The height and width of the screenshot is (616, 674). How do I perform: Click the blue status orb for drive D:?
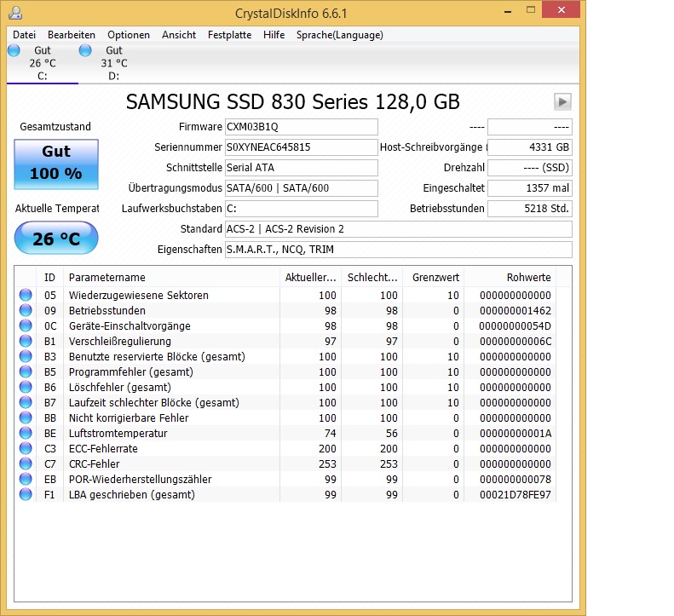coord(85,50)
